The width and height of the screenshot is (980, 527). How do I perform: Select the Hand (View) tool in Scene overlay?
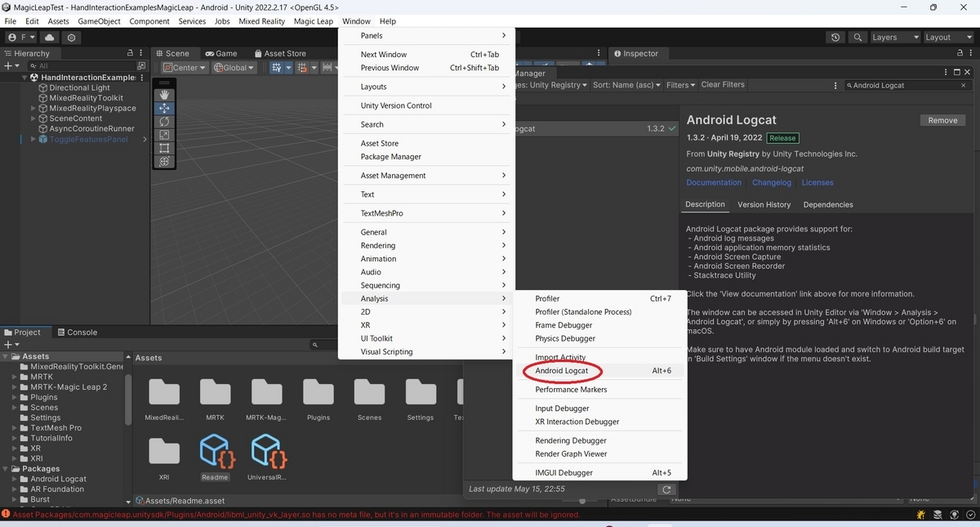(x=164, y=95)
